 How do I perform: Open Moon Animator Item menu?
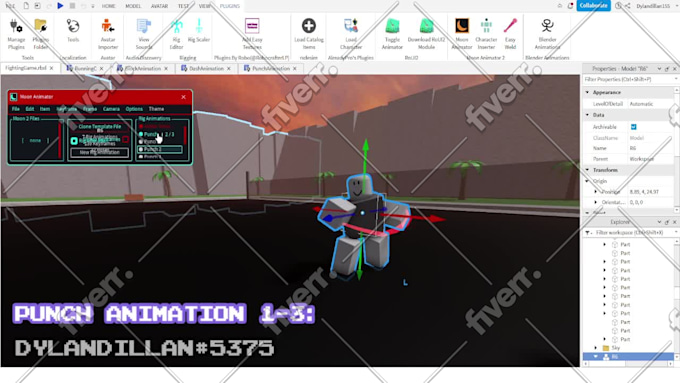(x=45, y=109)
